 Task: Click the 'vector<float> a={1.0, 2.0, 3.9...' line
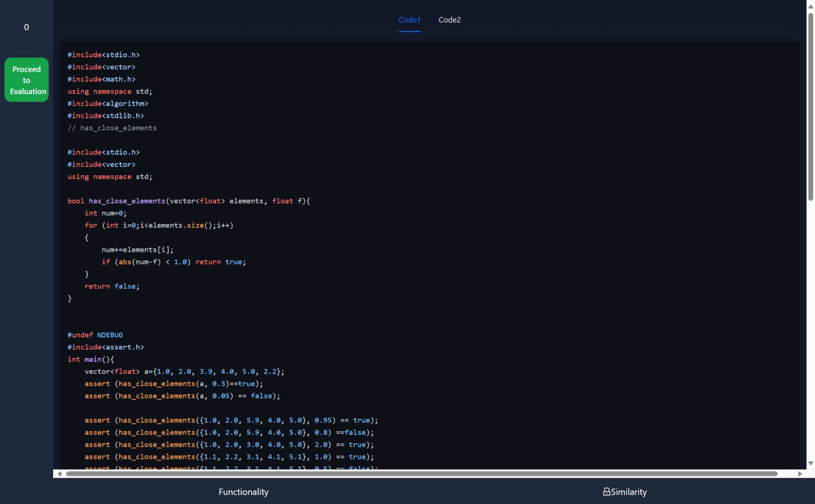coord(185,371)
